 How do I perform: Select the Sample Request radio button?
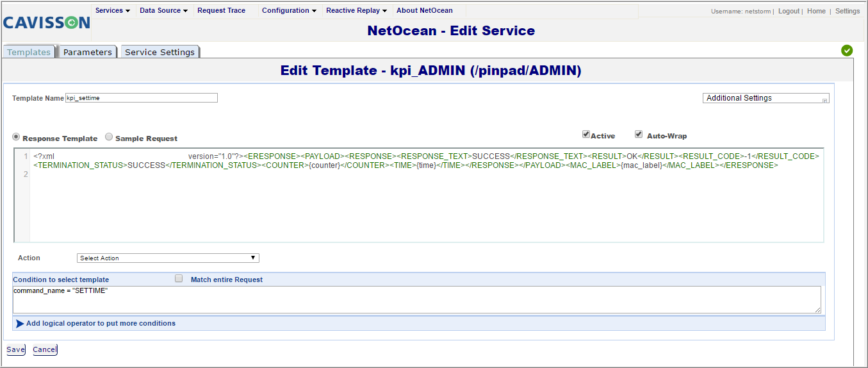click(x=109, y=137)
